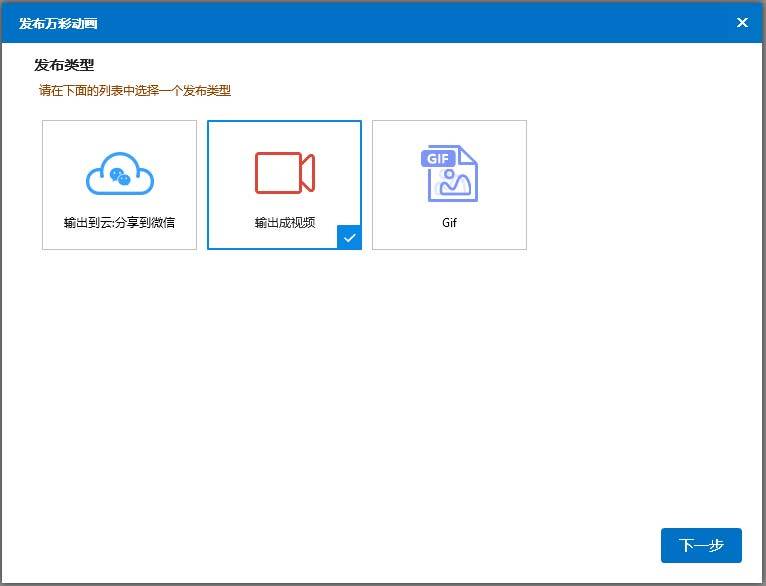Click the blue checkmark badge on video card
This screenshot has height=586, width=766.
pyautogui.click(x=349, y=238)
